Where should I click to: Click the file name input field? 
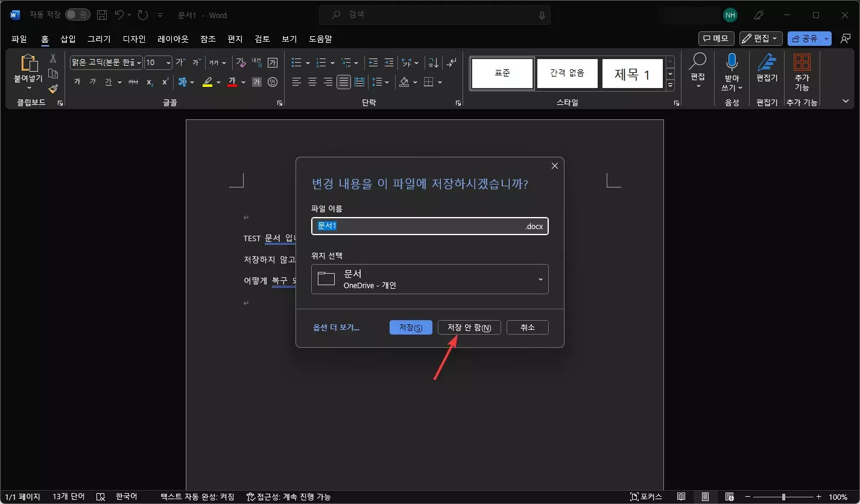429,226
